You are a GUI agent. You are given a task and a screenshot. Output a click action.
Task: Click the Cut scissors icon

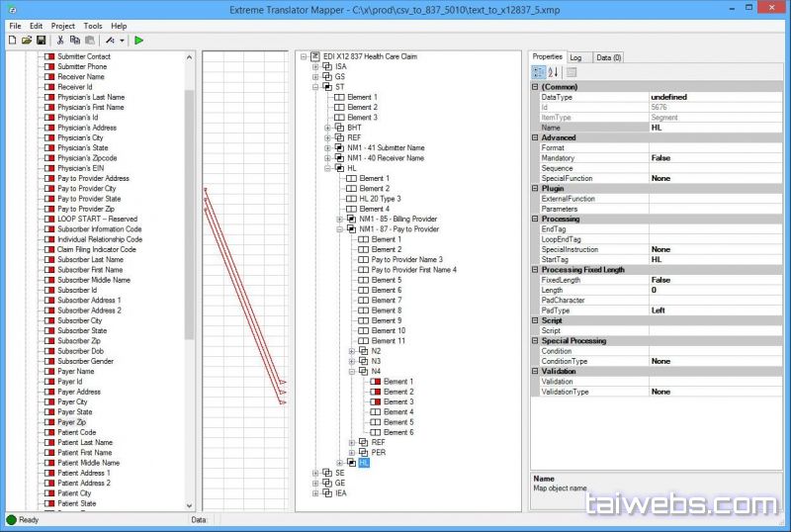tap(60, 40)
